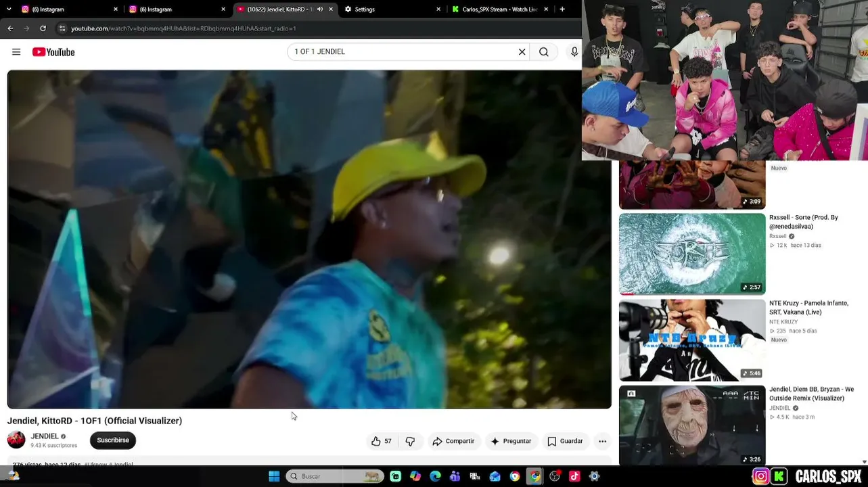This screenshot has height=487, width=868.
Task: Run search with the magnifier button
Action: 544,52
